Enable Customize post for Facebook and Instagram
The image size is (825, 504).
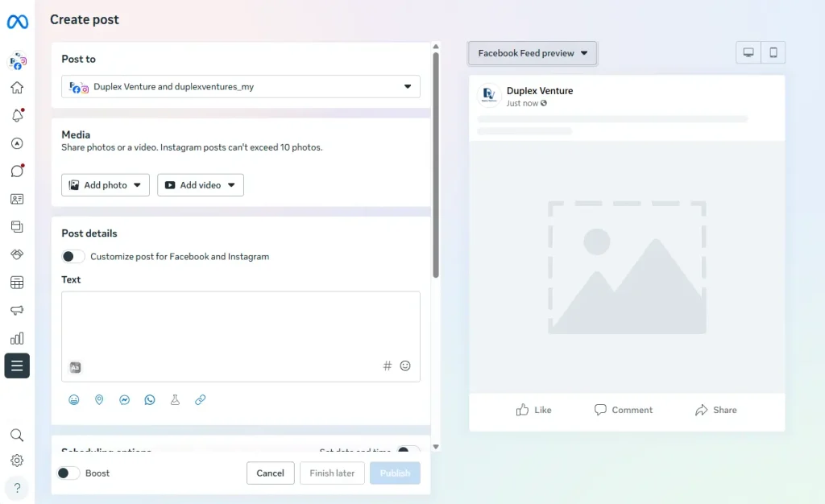pyautogui.click(x=73, y=256)
